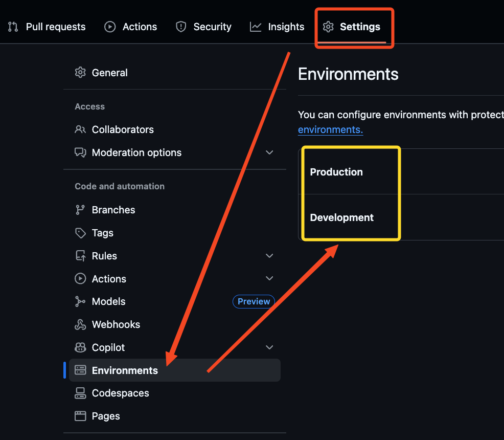Click the Pages browser icon
The image size is (504, 440).
pos(80,416)
